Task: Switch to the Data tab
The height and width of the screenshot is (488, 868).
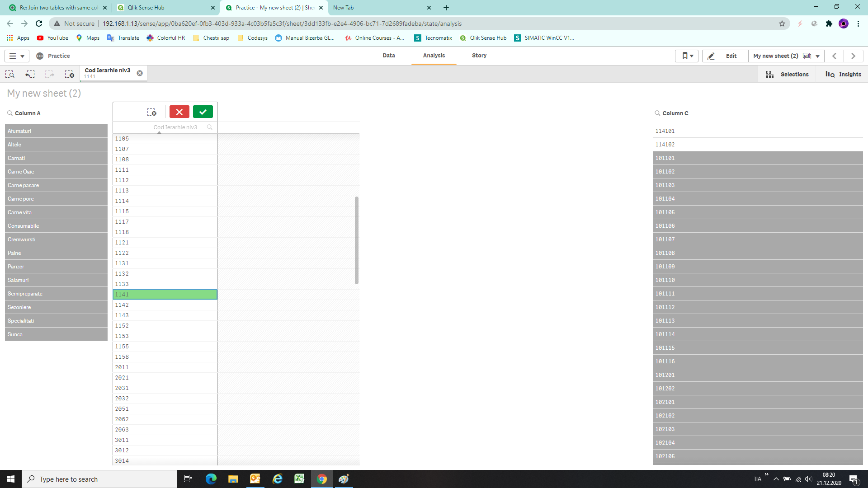Action: (389, 56)
